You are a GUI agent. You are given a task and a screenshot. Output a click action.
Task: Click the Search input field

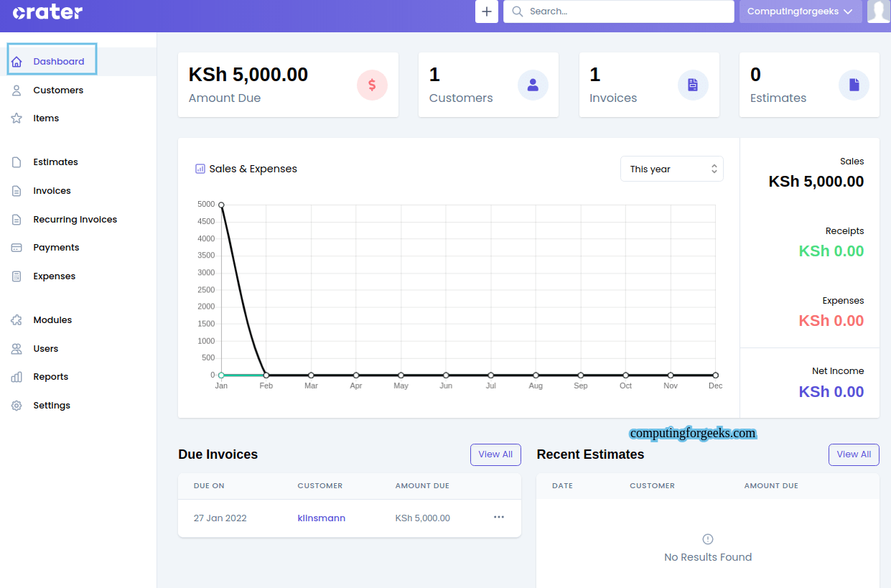coord(619,11)
